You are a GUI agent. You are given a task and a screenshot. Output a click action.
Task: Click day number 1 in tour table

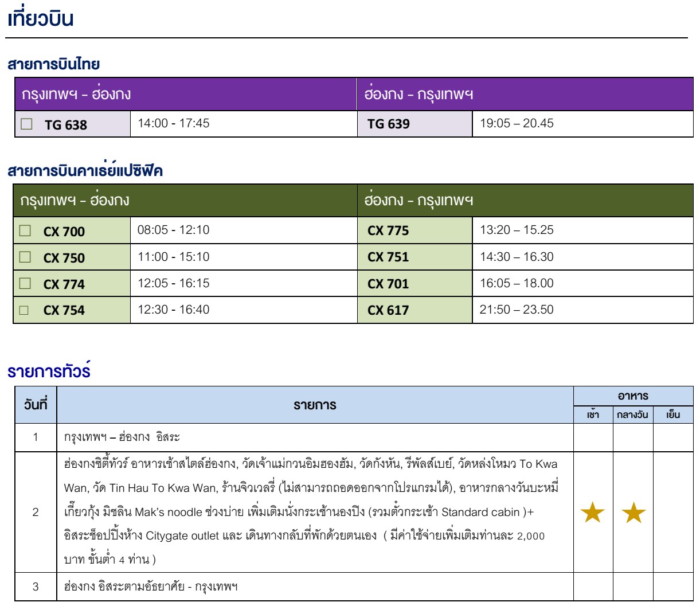tap(36, 437)
